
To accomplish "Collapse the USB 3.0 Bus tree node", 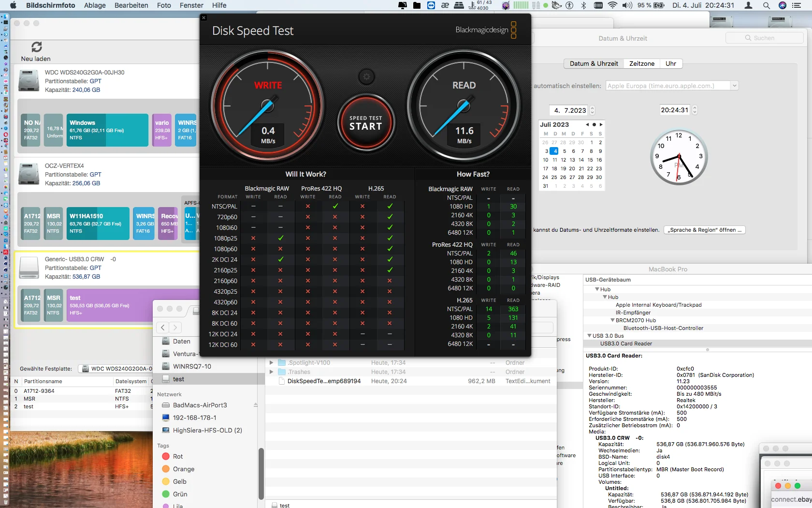I will [589, 335].
